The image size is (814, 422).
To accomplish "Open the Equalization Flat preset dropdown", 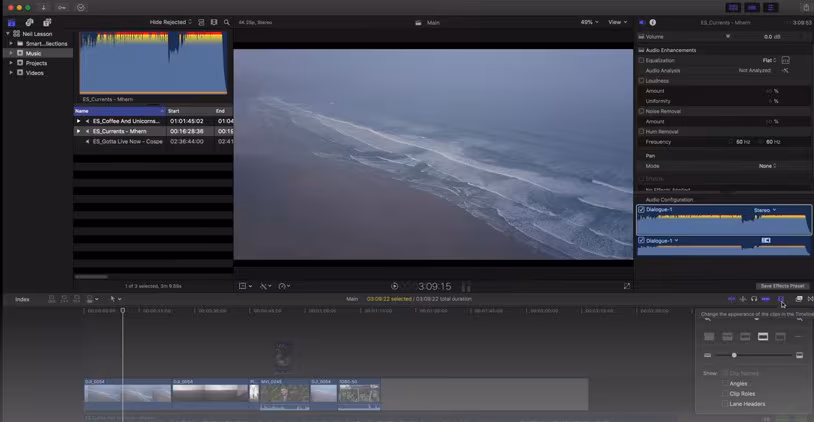I will pos(769,60).
